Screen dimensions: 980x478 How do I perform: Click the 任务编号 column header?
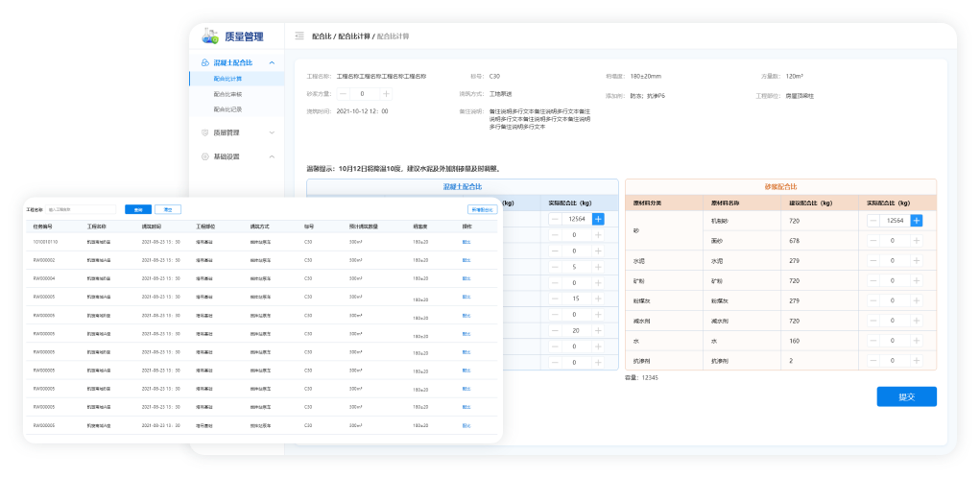42,227
